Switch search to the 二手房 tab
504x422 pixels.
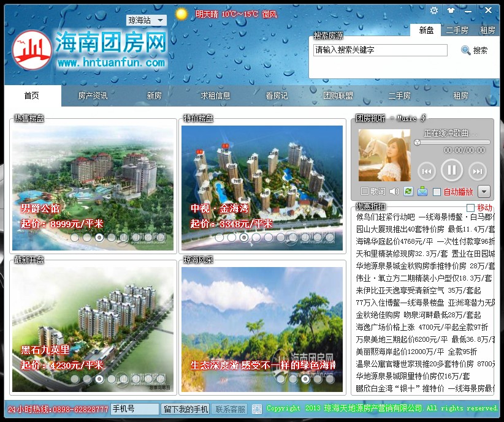[457, 30]
